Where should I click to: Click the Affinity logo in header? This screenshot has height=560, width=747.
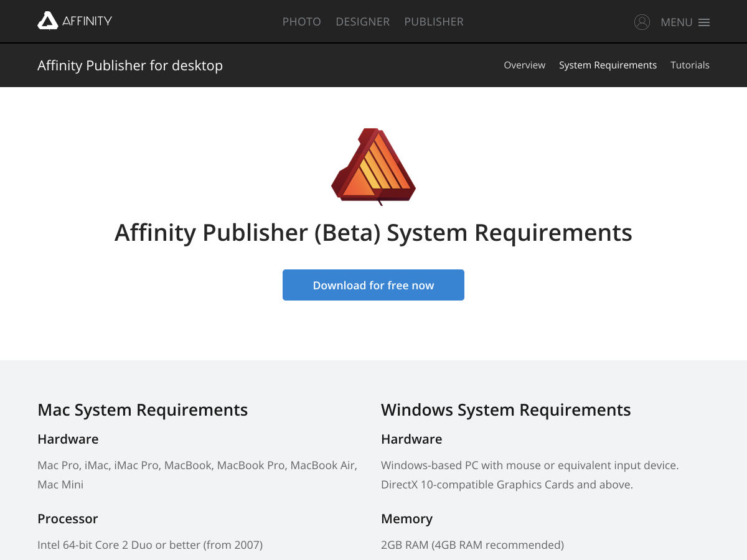75,21
